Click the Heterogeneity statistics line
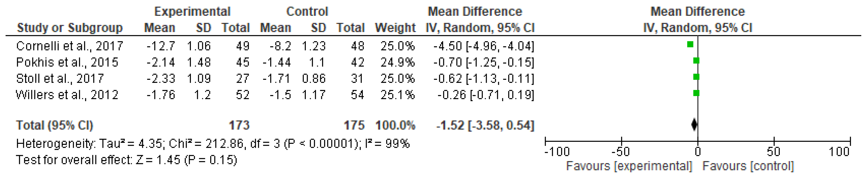Screen dimensions: 868x177 (213, 144)
